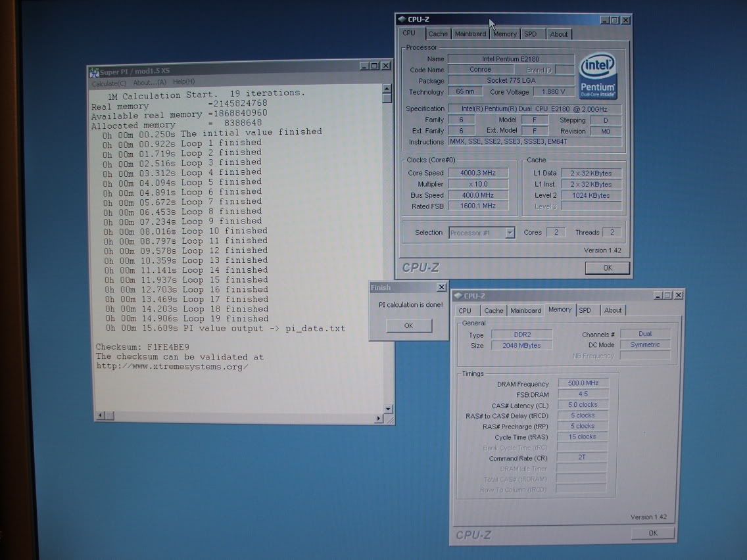Image resolution: width=747 pixels, height=560 pixels.
Task: Click the Channels # value 'Dual'
Action: pos(645,334)
